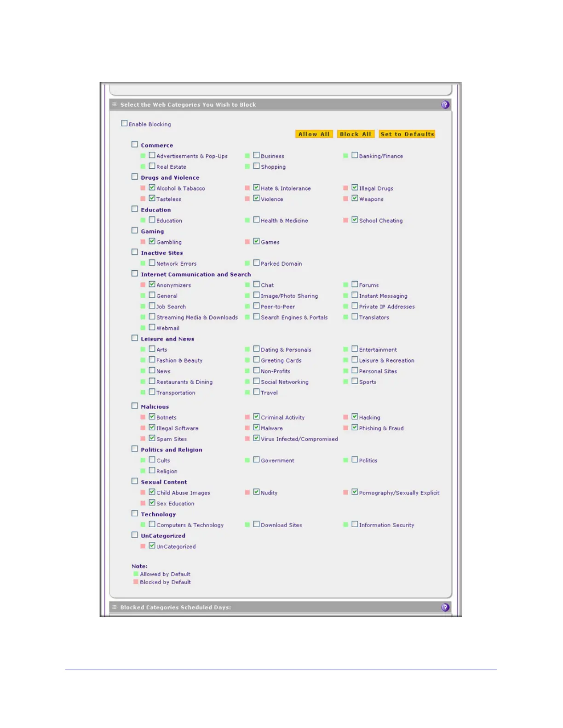
Task: Uncheck Pornography/Sexually Explicit checkbox
Action: tap(355, 492)
